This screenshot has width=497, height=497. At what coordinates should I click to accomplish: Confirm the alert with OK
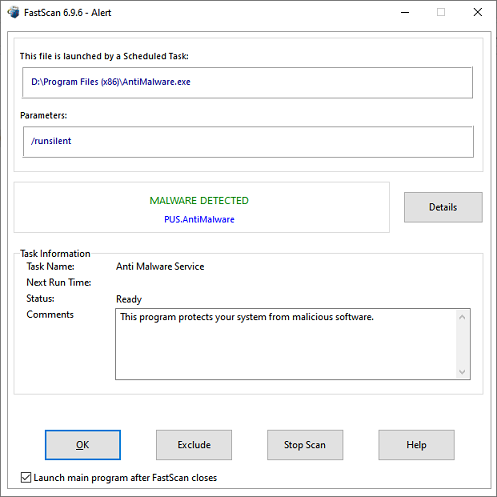pyautogui.click(x=83, y=445)
